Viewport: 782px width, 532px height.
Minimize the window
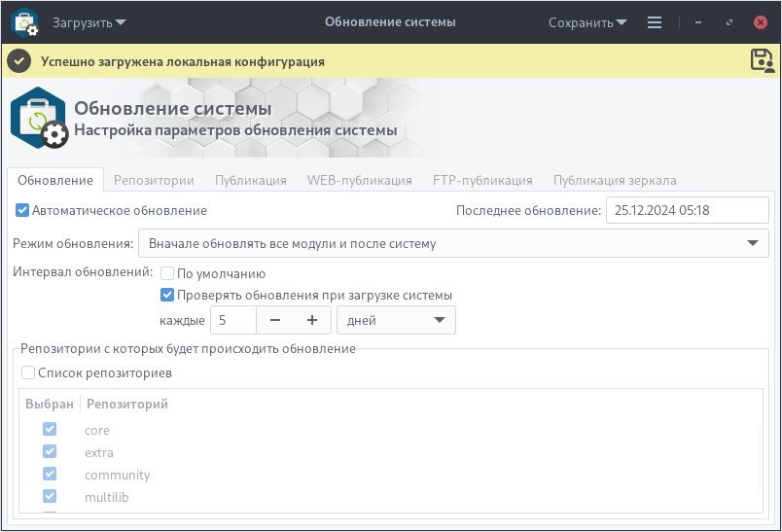coord(698,22)
